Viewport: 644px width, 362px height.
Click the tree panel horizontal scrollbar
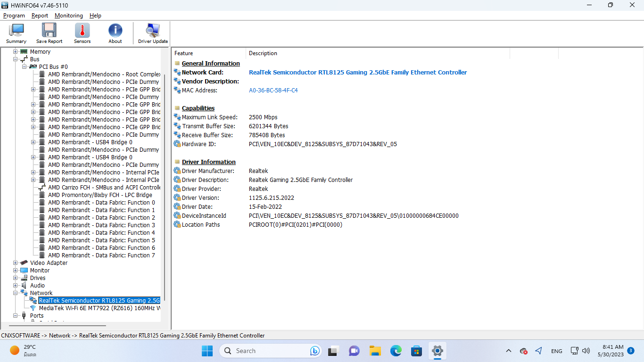click(x=58, y=326)
